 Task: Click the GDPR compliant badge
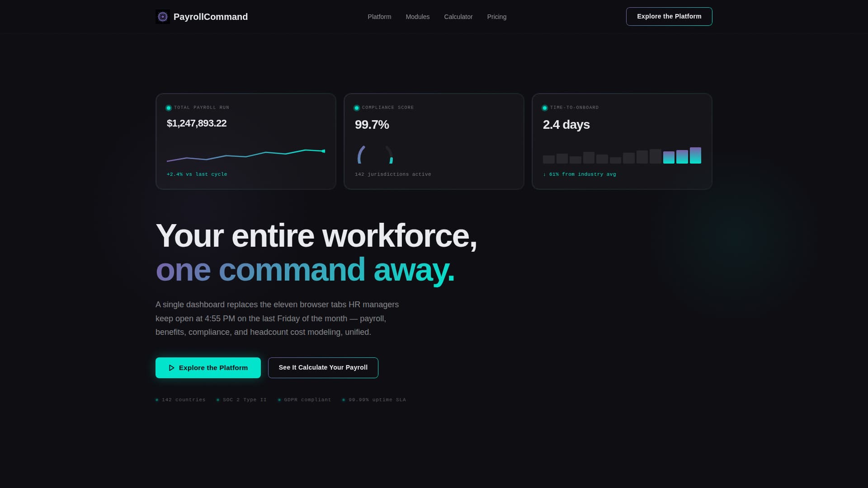coord(304,400)
